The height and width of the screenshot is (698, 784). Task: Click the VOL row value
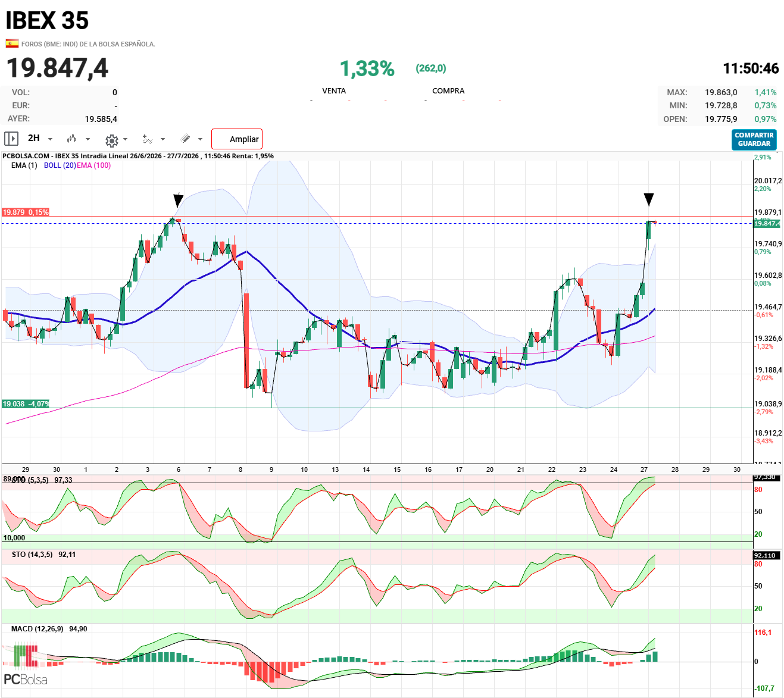coord(115,93)
